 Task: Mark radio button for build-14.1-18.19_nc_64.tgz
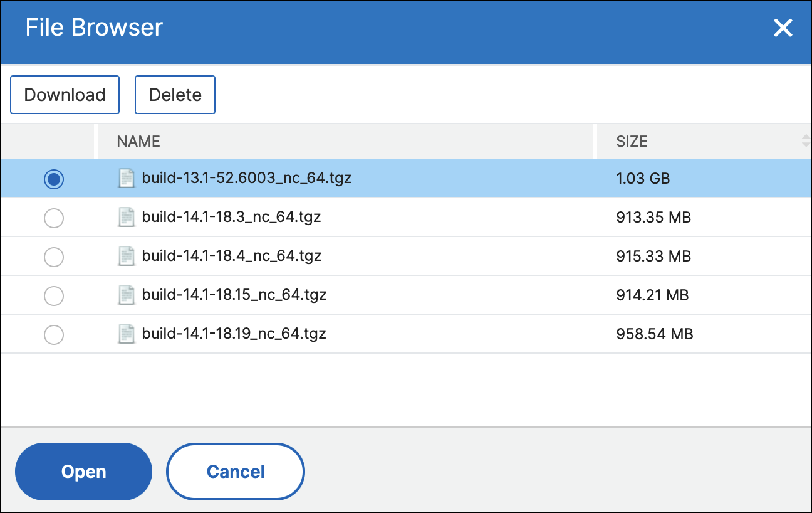(x=54, y=335)
